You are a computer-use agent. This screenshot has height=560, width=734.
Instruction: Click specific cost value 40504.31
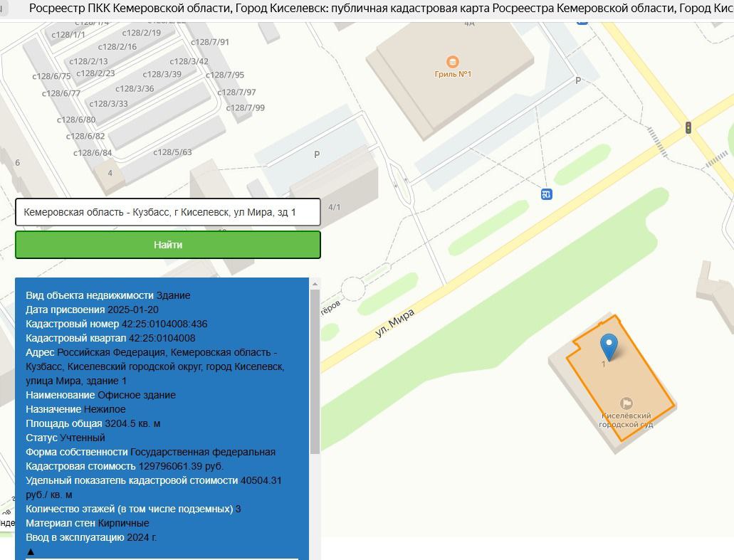pyautogui.click(x=261, y=480)
